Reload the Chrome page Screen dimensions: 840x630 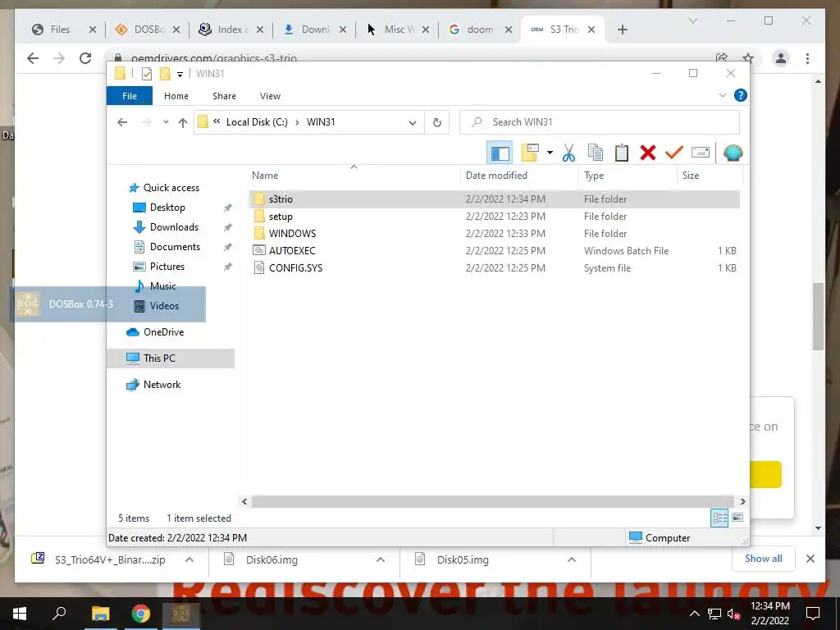tap(85, 58)
